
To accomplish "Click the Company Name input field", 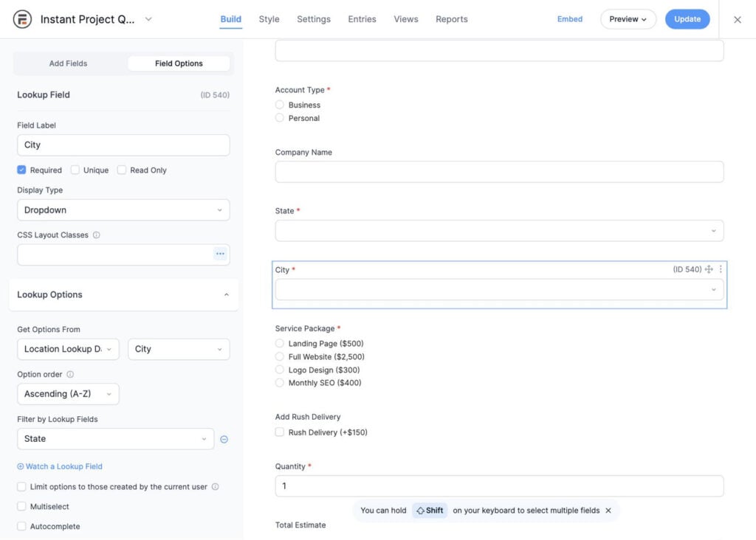I will 499,172.
